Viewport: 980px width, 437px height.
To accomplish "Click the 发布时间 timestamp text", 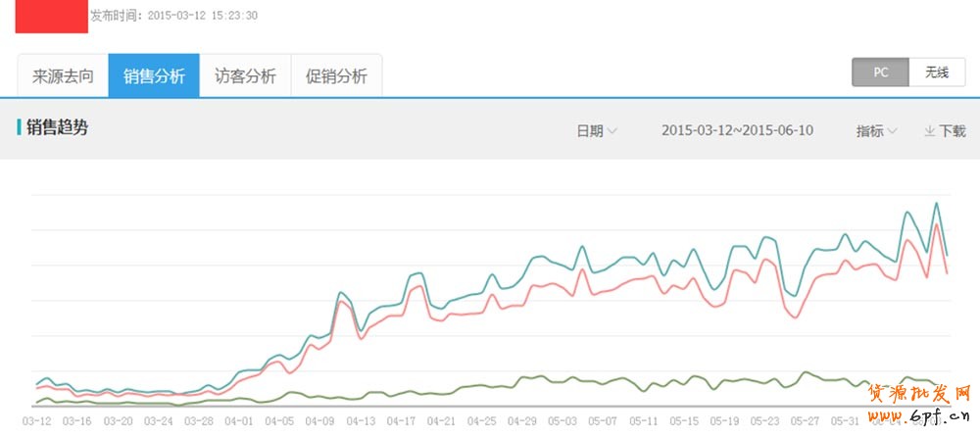I will click(173, 16).
